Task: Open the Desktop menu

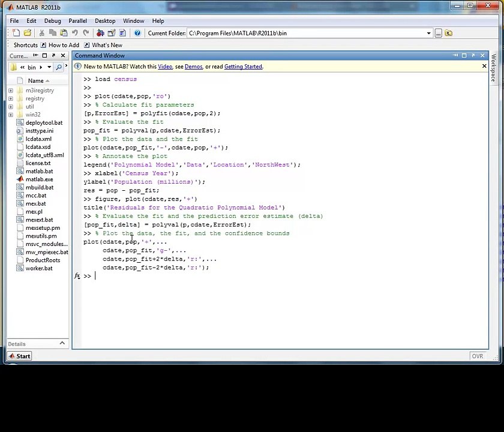Action: (x=105, y=21)
